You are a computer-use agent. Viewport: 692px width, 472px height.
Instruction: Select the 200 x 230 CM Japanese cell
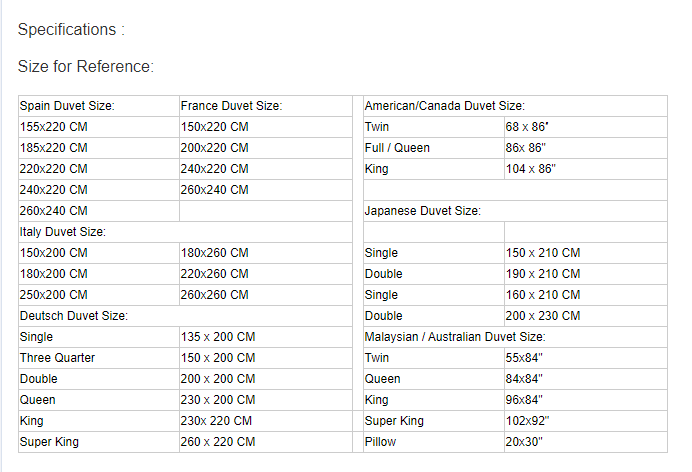(543, 316)
